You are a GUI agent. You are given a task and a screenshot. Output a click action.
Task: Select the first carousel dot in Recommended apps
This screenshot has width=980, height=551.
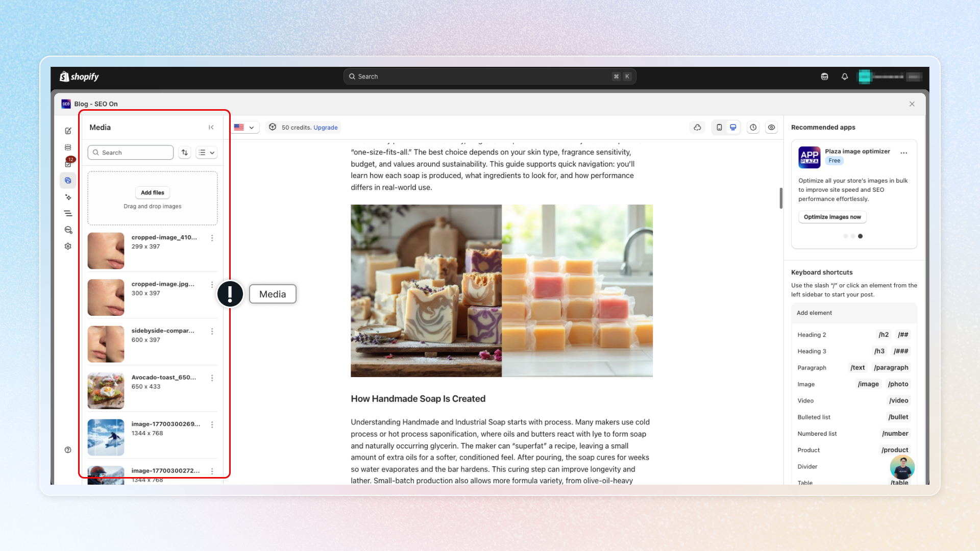coord(846,236)
